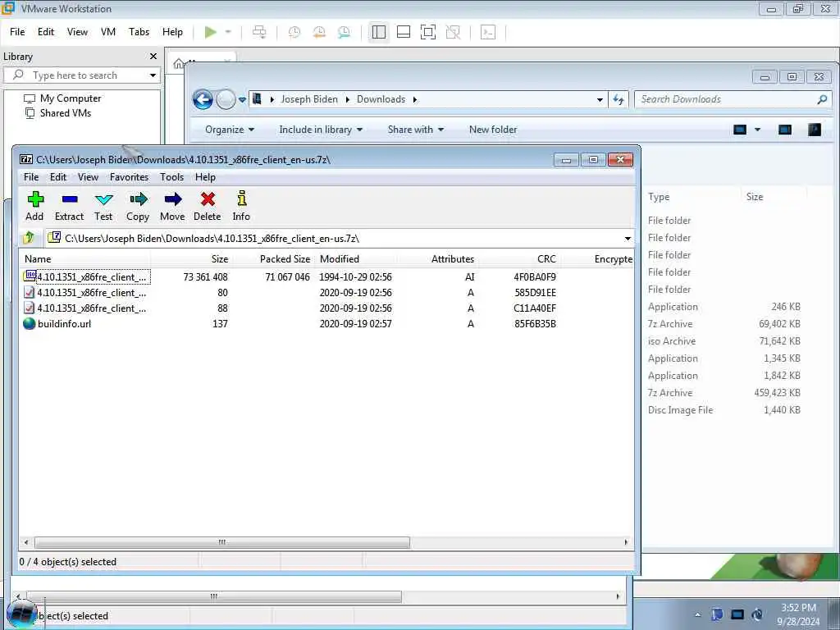This screenshot has height=630, width=840.
Task: Open the VMware Help menu
Action: click(172, 32)
